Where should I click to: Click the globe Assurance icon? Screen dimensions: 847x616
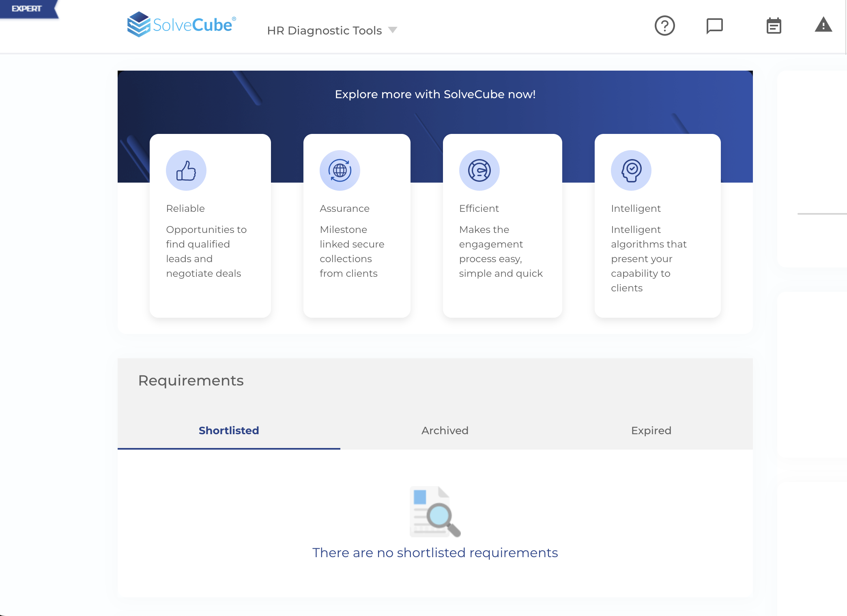(x=340, y=170)
